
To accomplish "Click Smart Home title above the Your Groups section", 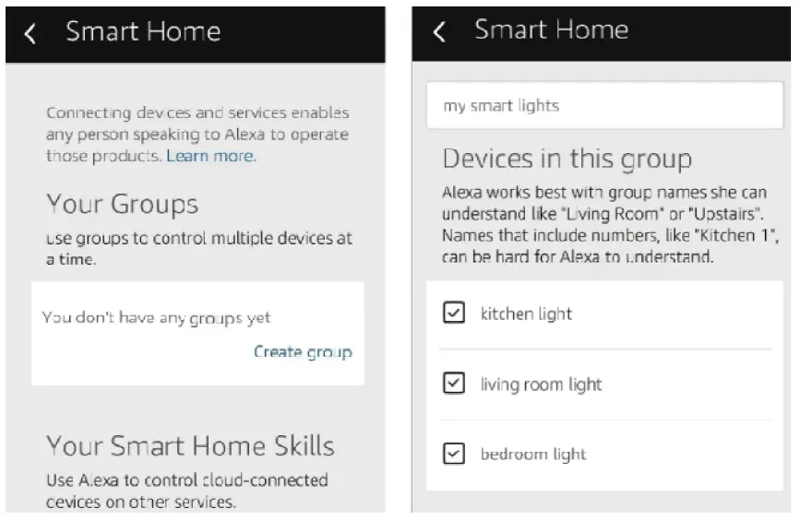I will click(143, 32).
